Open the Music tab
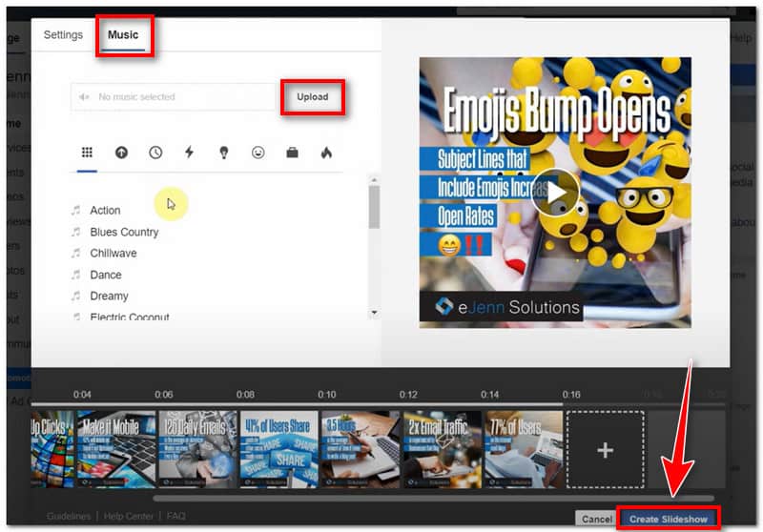The image size is (763, 532). pyautogui.click(x=123, y=35)
